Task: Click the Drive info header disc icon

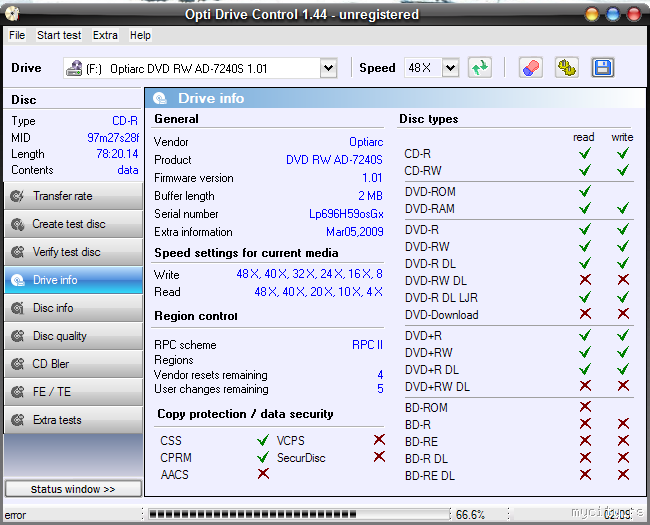Action: pos(160,98)
